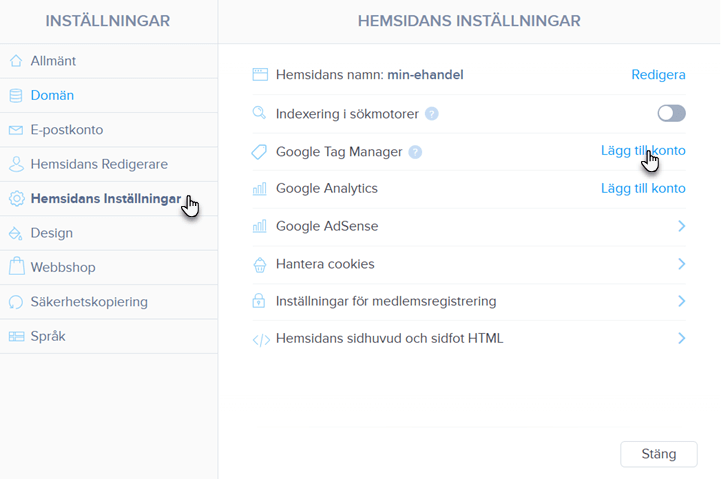The width and height of the screenshot is (721, 479).
Task: Click the magnifier icon beside Indexering i sökmotorer
Action: [259, 113]
